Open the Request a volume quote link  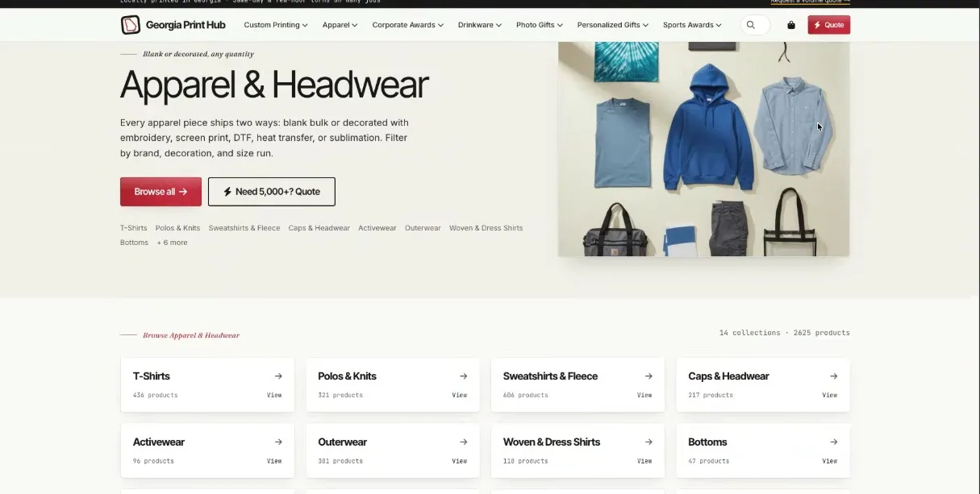click(x=810, y=2)
